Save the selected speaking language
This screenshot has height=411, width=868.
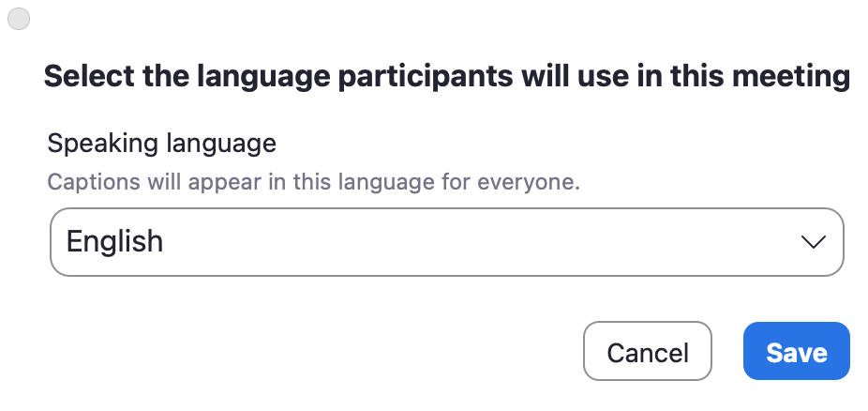(796, 352)
